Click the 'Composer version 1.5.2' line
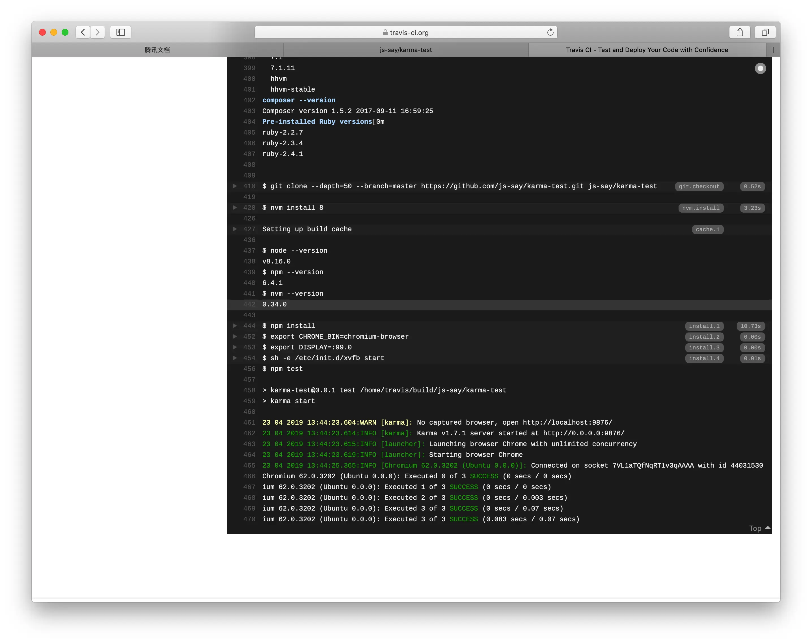Viewport: 812px width, 644px height. (348, 111)
